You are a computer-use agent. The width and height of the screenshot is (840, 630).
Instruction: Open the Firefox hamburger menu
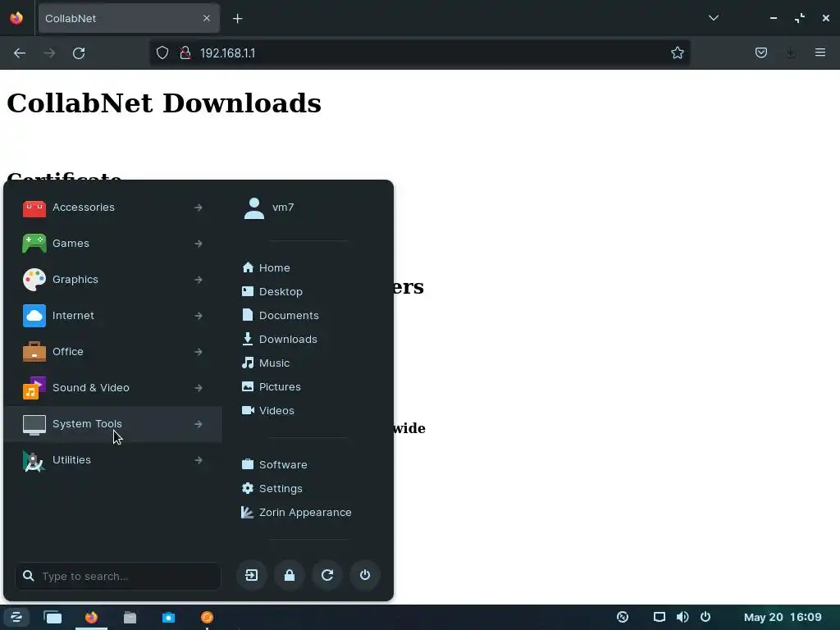tap(820, 53)
